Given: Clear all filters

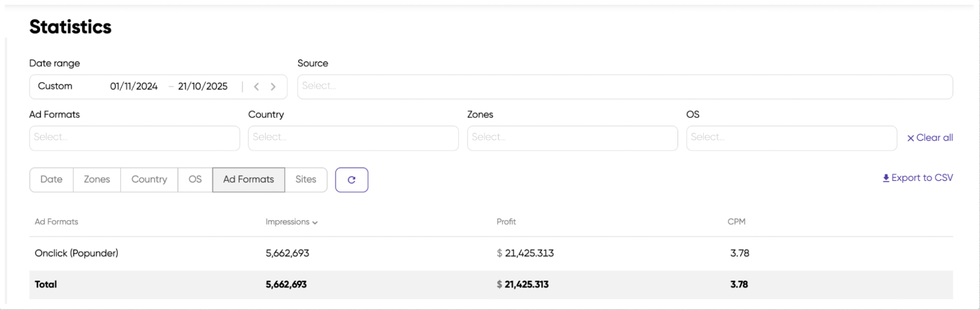Looking at the screenshot, I should coord(930,138).
